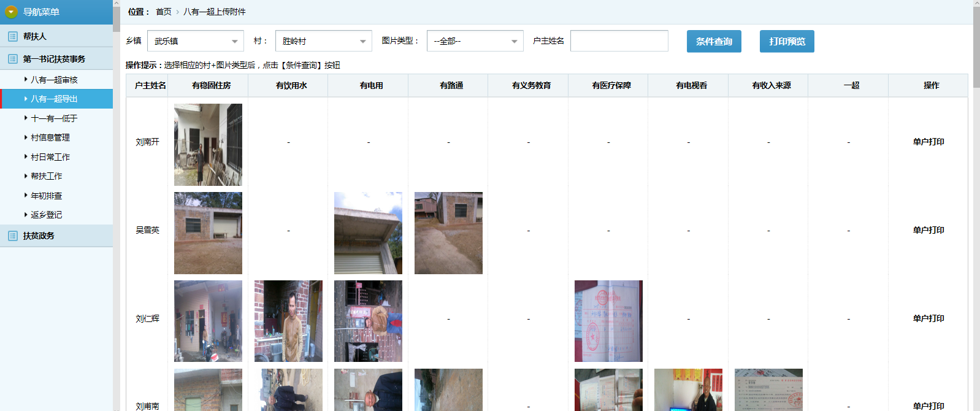Screen dimensions: 980x411
Task: Open 刘仁辉's 有医疗保障 document photo
Action: point(608,321)
